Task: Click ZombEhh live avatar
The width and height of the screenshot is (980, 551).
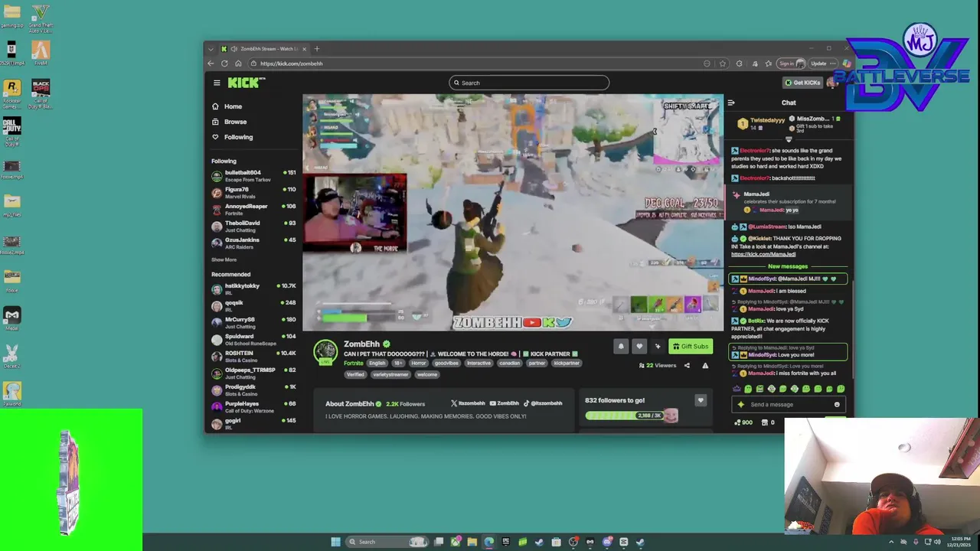Action: (325, 351)
